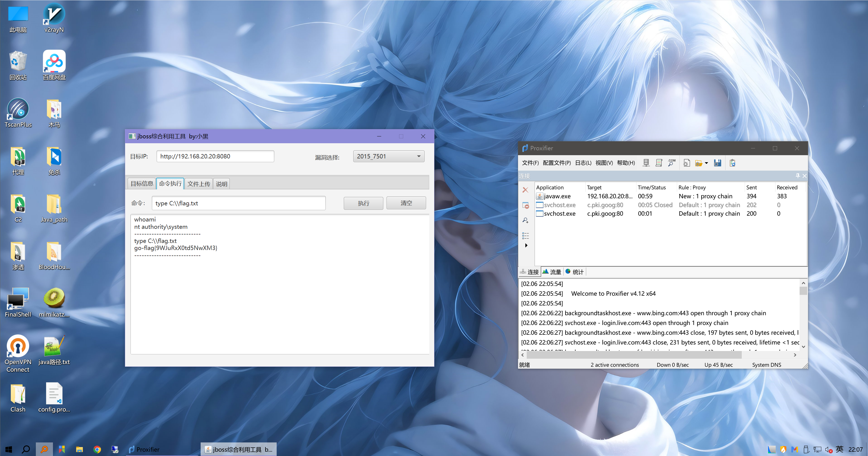
Task: Click the save profile floppy disk icon
Action: pos(718,163)
